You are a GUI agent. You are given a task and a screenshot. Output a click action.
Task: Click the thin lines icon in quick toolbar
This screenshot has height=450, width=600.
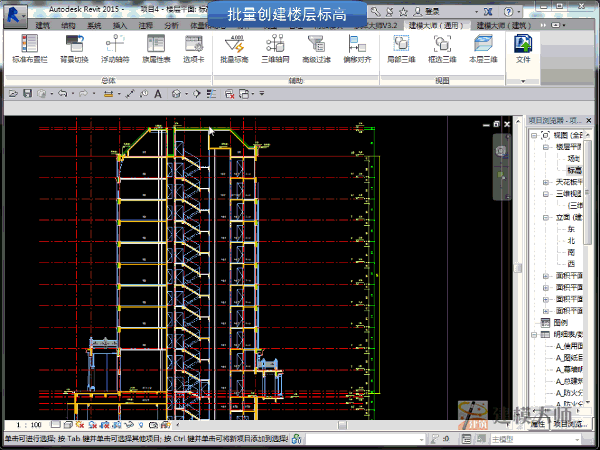click(211, 93)
